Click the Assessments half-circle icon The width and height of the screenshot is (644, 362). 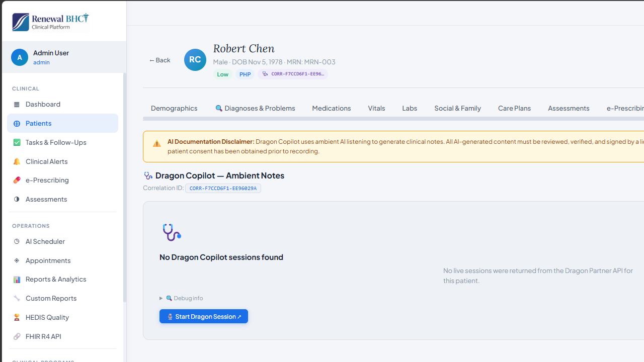click(17, 200)
